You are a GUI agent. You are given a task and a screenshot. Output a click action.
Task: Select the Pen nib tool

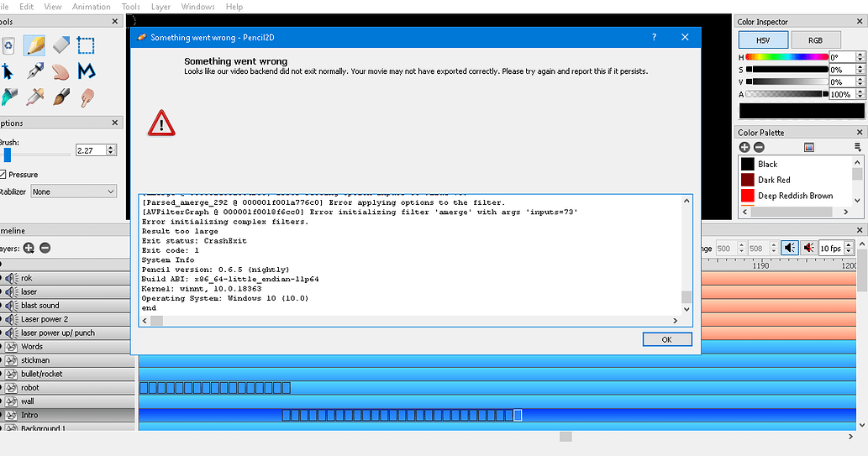(34, 71)
